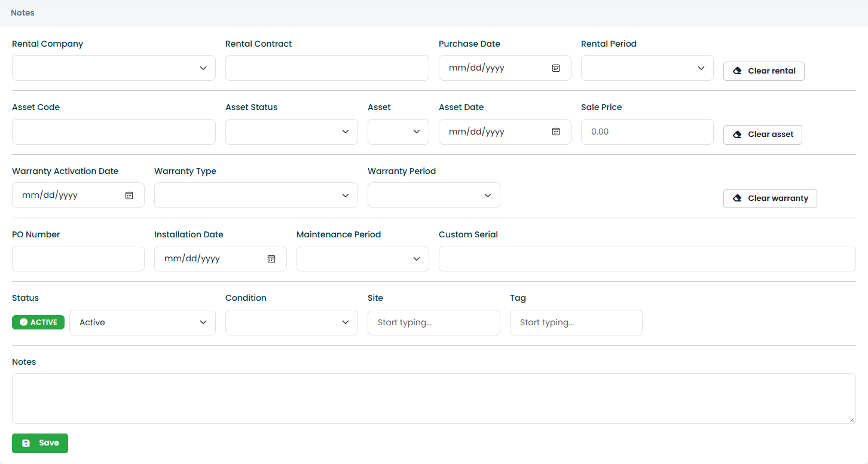Click the eraser icon on Clear asset
This screenshot has height=464, width=868.
click(737, 134)
